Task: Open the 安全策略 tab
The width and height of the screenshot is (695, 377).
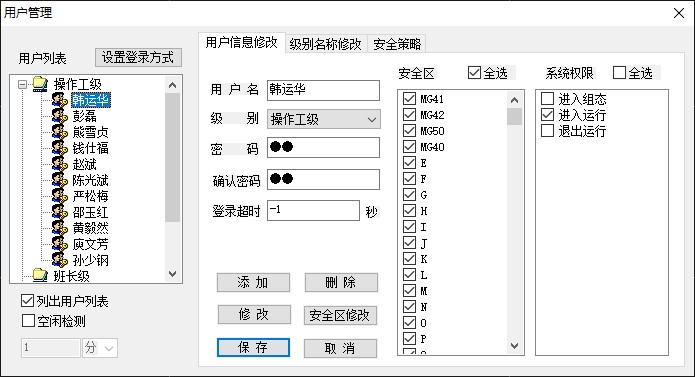Action: [x=397, y=44]
